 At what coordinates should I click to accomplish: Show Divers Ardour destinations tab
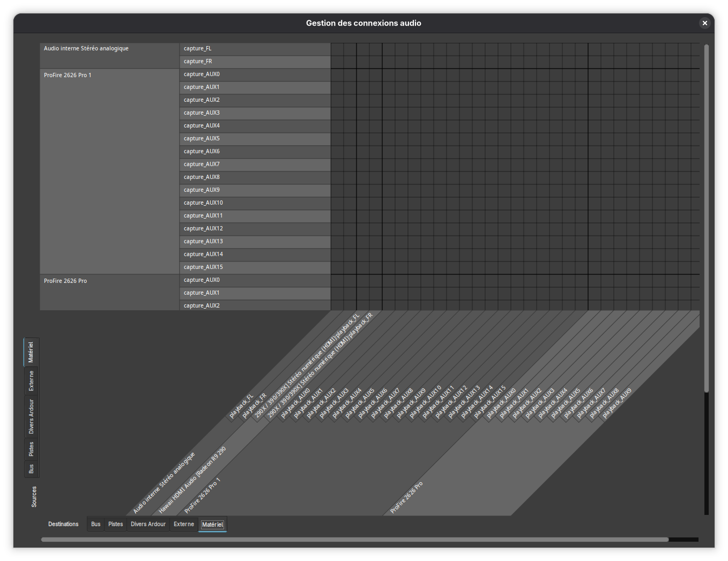pos(148,524)
